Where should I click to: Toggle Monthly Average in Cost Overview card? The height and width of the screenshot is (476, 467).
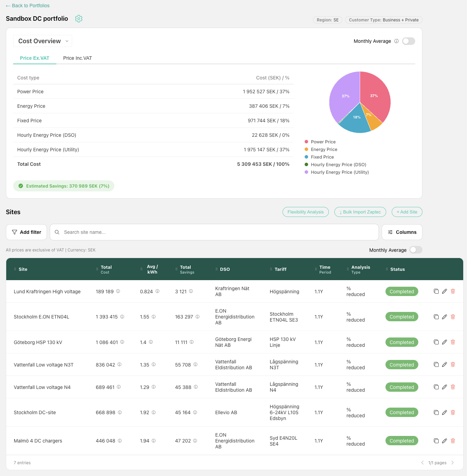click(x=409, y=41)
